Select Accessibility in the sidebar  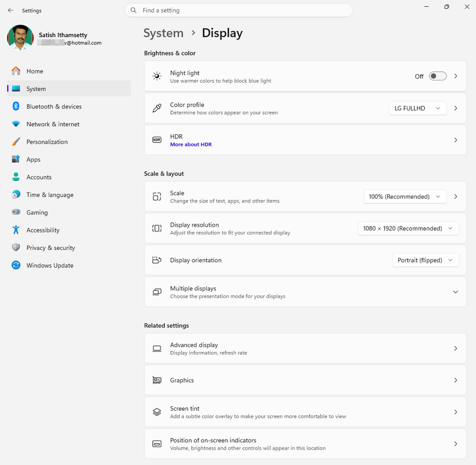tap(69, 230)
